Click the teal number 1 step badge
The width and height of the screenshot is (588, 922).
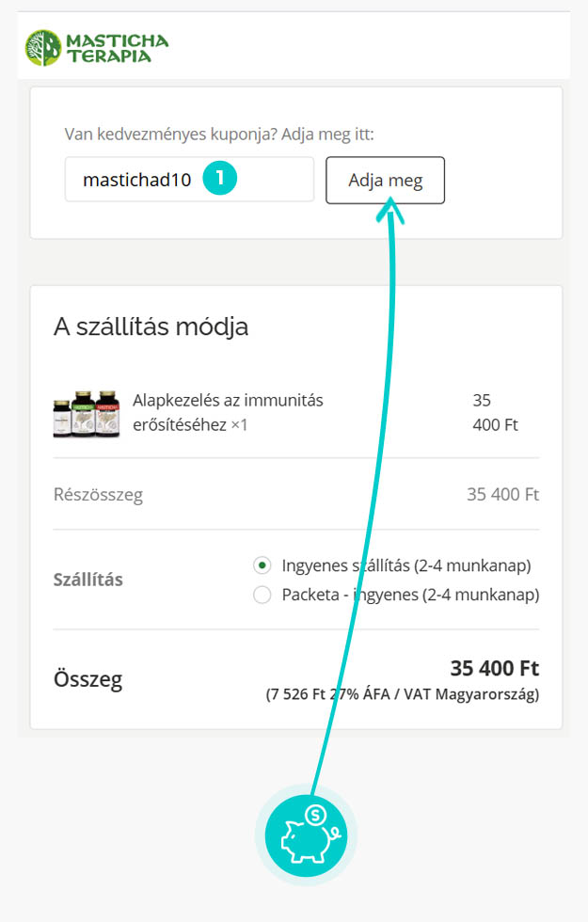coord(220,178)
